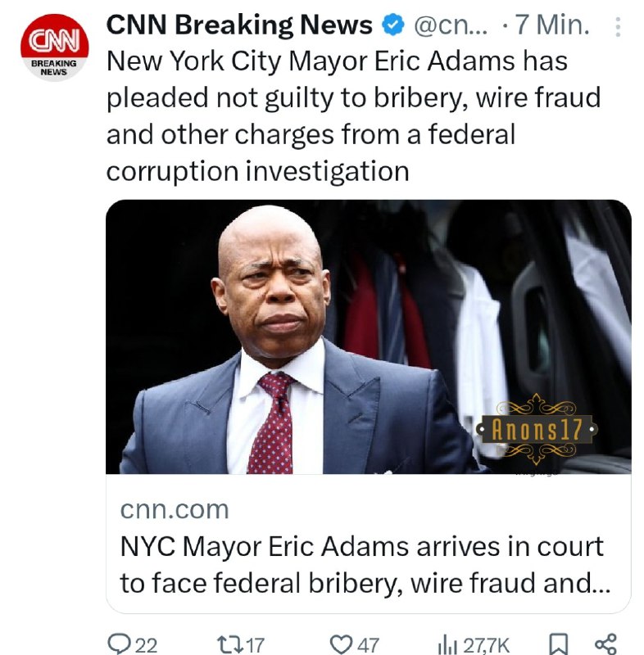Open the CNN Breaking News account name
644x655 pixels.
click(239, 25)
